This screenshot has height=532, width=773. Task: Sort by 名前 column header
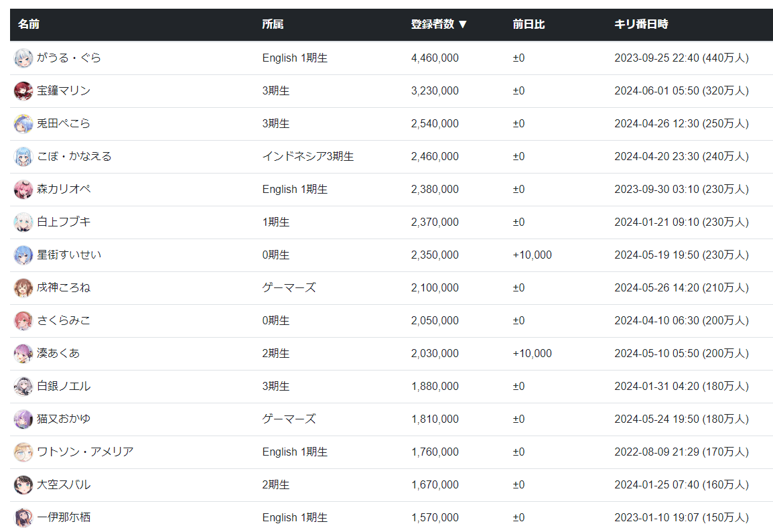click(29, 24)
